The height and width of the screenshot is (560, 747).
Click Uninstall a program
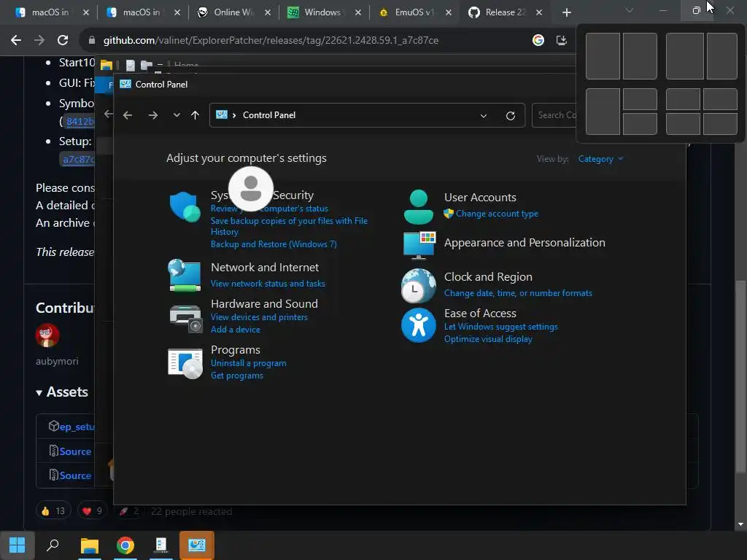point(248,363)
